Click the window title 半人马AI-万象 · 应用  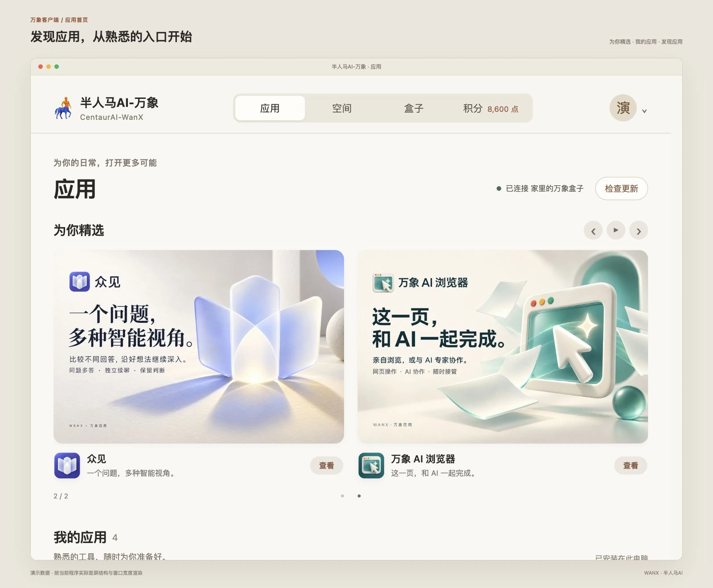coord(356,67)
